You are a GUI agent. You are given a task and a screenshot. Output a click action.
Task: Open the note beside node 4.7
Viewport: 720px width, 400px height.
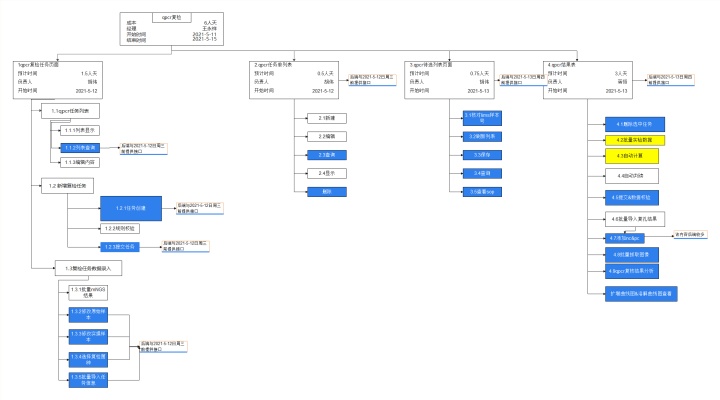click(x=690, y=235)
